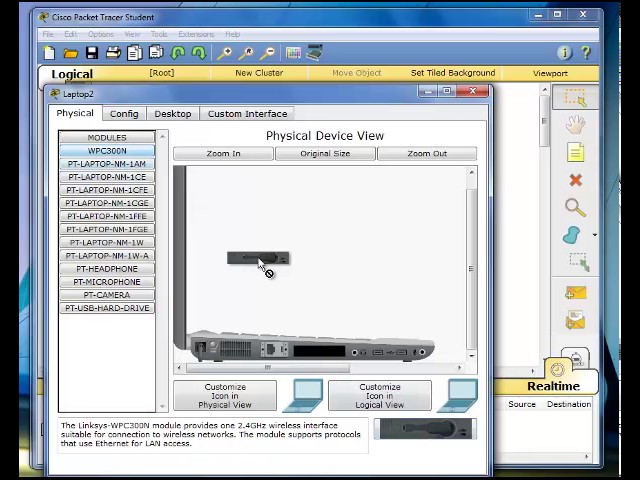The width and height of the screenshot is (640, 480).
Task: Select the PT-CAMERA module
Action: (x=107, y=295)
